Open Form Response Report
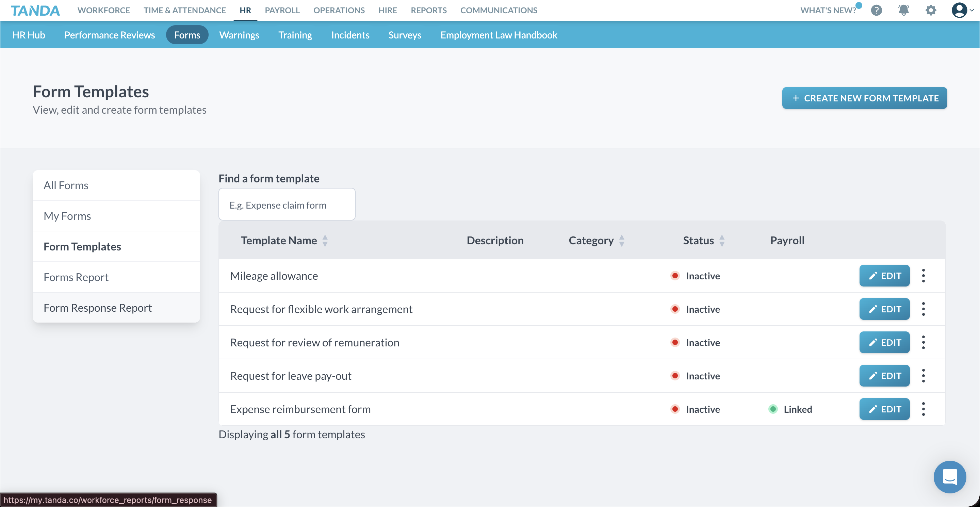The height and width of the screenshot is (507, 980). click(98, 307)
